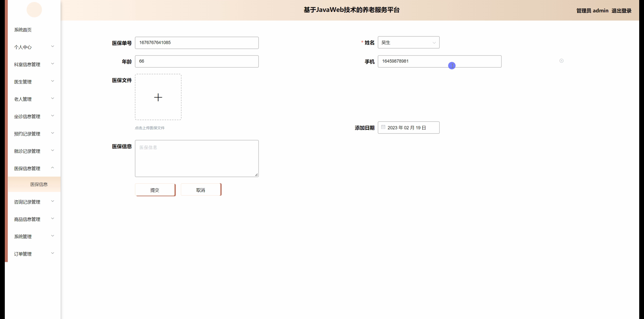Image resolution: width=644 pixels, height=319 pixels.
Task: Click the round avatar logo in sidebar
Action: 34,10
